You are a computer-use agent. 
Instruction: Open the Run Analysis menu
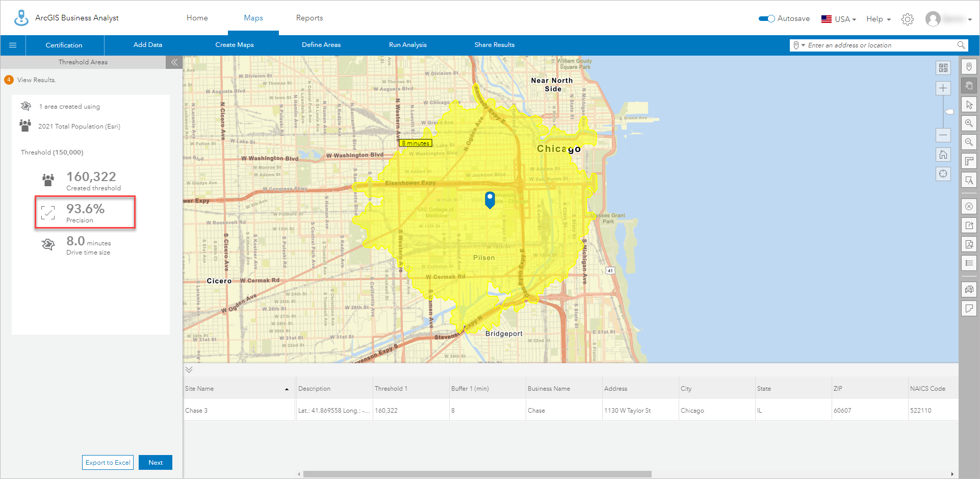click(408, 45)
